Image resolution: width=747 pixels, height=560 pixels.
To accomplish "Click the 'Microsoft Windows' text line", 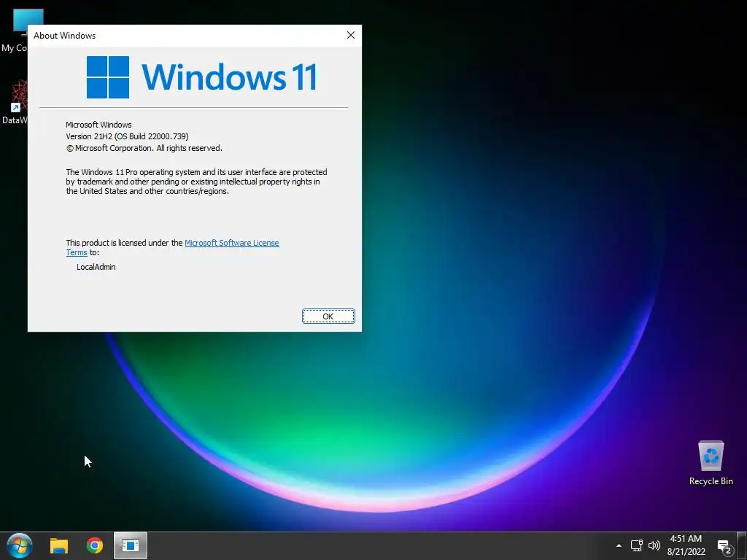I will pos(98,125).
